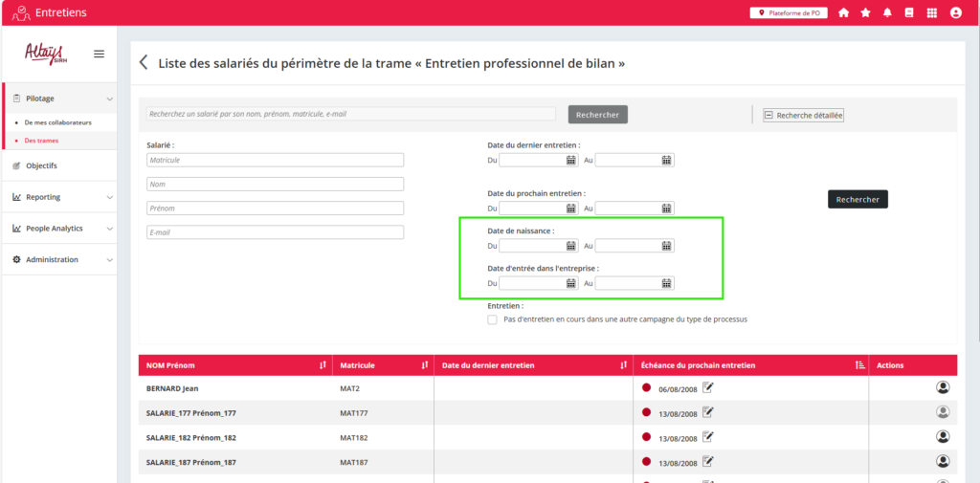Screen dimensions: 980x483
Task: Open the apps grid icon
Action: pos(932,13)
